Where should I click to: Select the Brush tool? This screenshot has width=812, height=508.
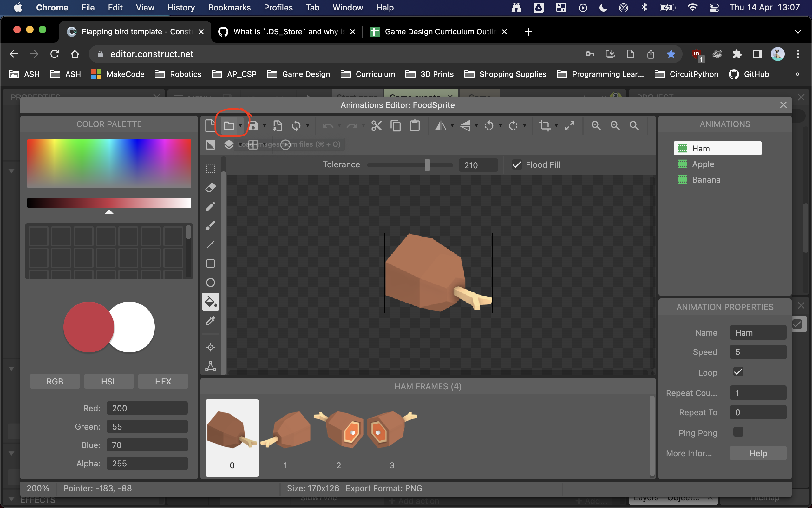coord(210,225)
